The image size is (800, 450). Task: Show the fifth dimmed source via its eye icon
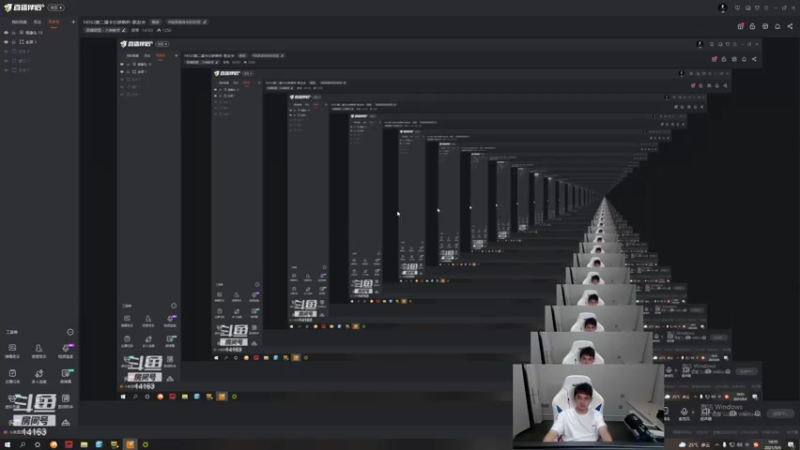point(6,70)
